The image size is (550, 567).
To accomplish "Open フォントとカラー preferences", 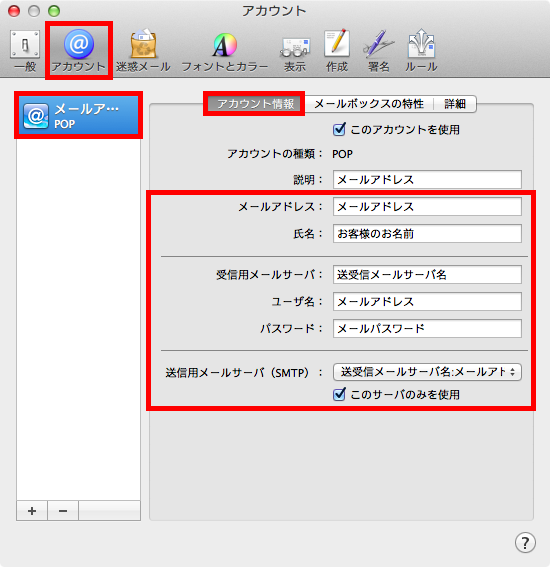I will 225,52.
